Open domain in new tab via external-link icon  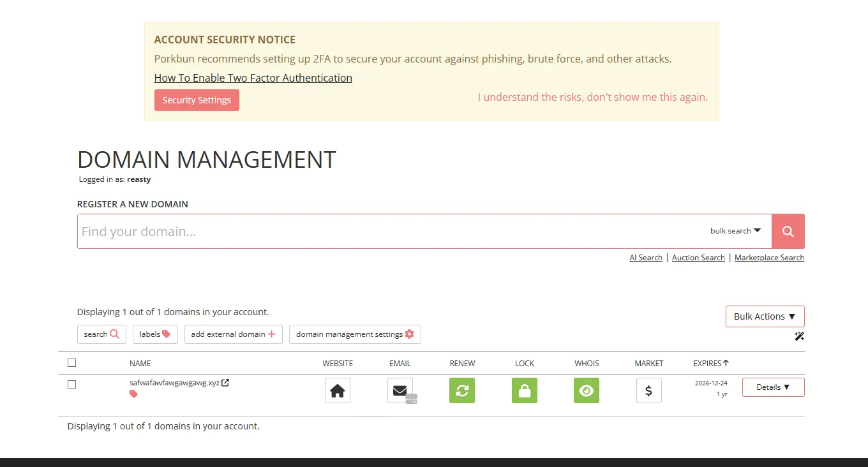[225, 383]
